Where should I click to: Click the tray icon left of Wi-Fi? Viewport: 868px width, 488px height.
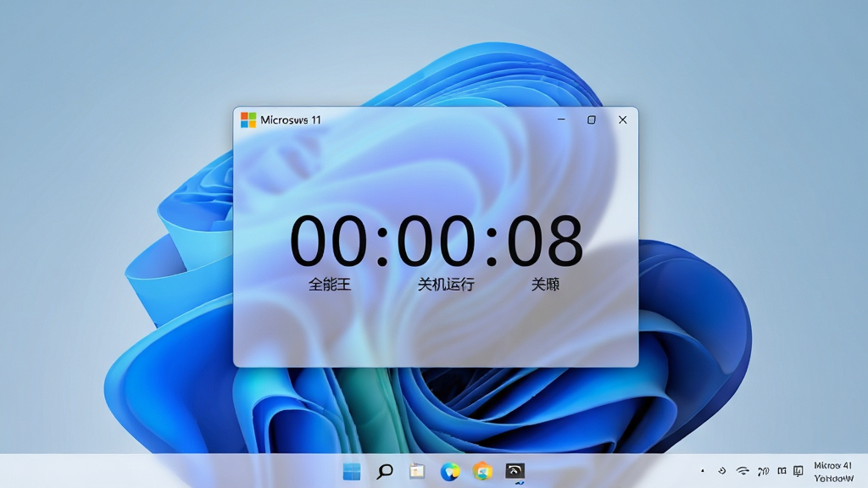pyautogui.click(x=722, y=471)
